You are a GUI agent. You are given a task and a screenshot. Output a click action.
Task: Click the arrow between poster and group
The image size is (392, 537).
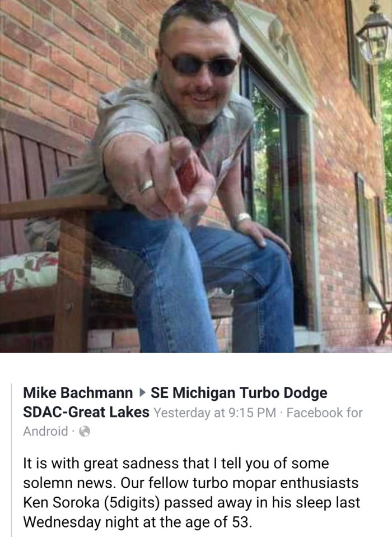click(x=142, y=392)
